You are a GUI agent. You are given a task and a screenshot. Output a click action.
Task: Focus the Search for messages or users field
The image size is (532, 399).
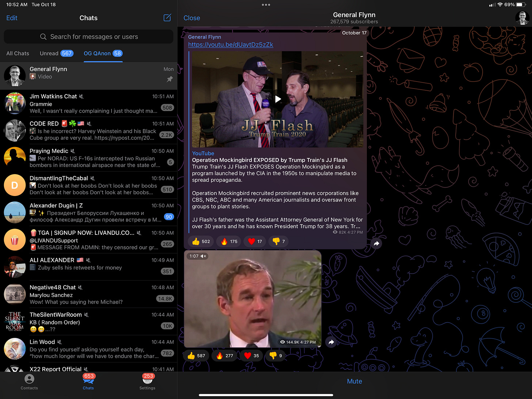click(x=88, y=37)
